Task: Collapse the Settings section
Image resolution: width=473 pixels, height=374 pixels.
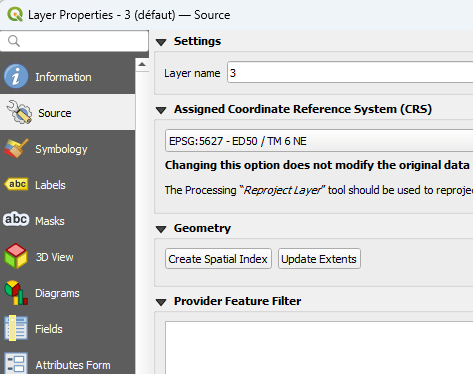Action: (161, 42)
